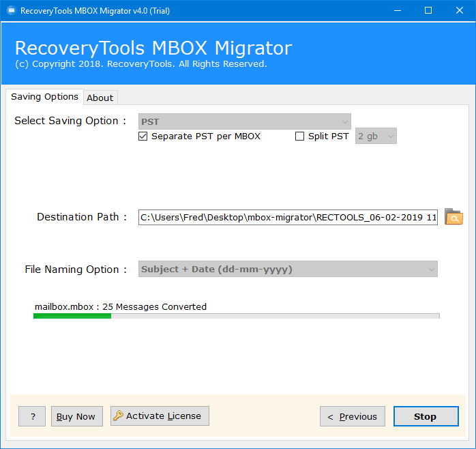This screenshot has width=476, height=449.
Task: Click the copyright 2018 notice text
Action: pos(141,63)
